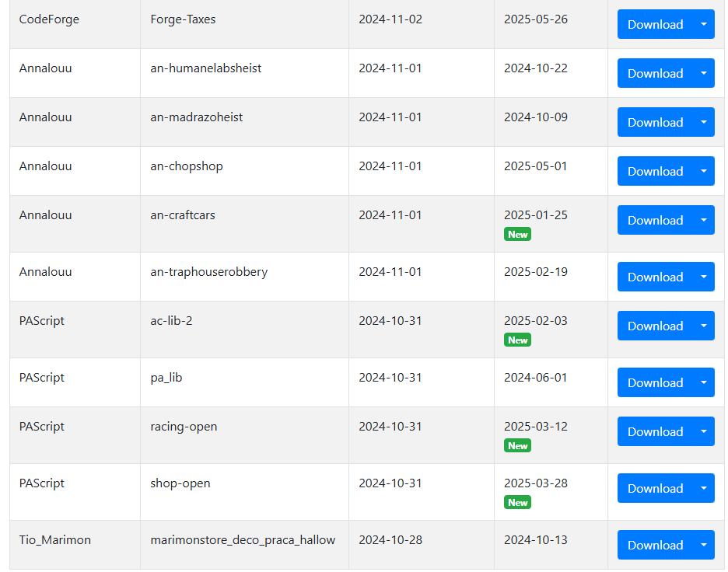Click Annalouu author in an-chopshop row
Image resolution: width=728 pixels, height=572 pixels.
point(45,166)
